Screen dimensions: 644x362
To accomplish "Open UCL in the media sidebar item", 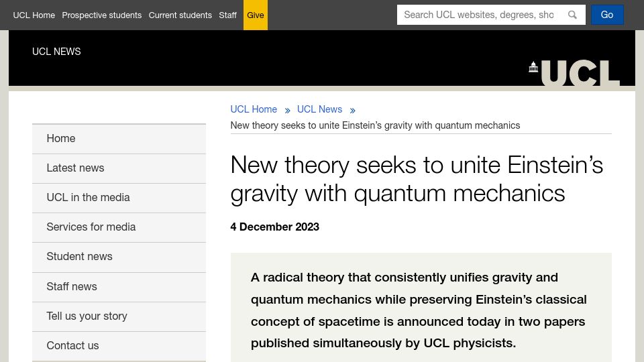I will pos(119,198).
